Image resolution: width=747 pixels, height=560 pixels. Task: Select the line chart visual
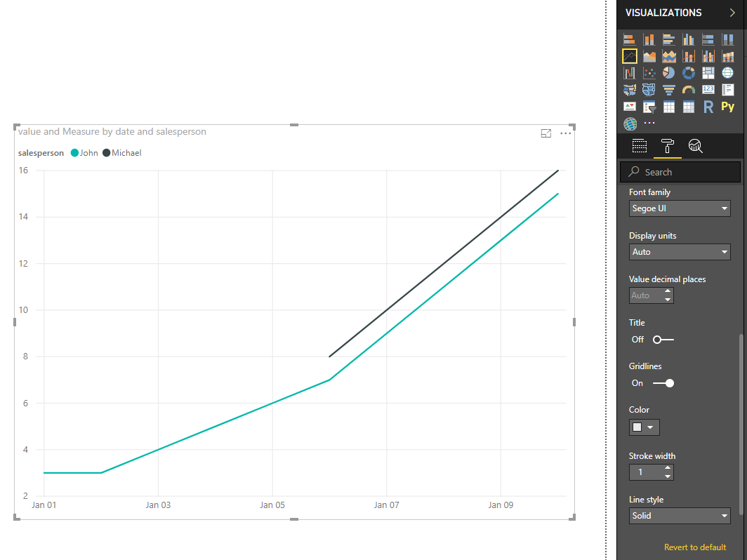click(x=629, y=56)
